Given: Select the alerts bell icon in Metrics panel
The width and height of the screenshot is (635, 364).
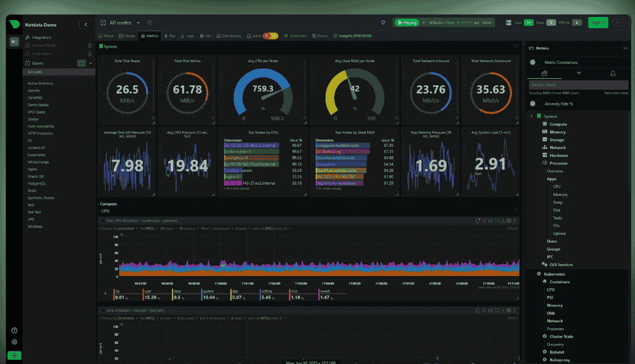Looking at the screenshot, I should coord(613,73).
